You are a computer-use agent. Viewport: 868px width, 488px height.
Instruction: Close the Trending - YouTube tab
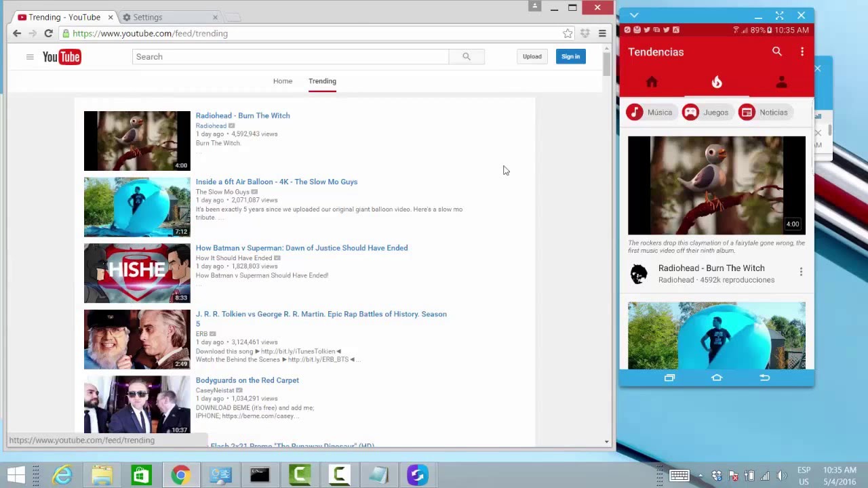tap(111, 17)
